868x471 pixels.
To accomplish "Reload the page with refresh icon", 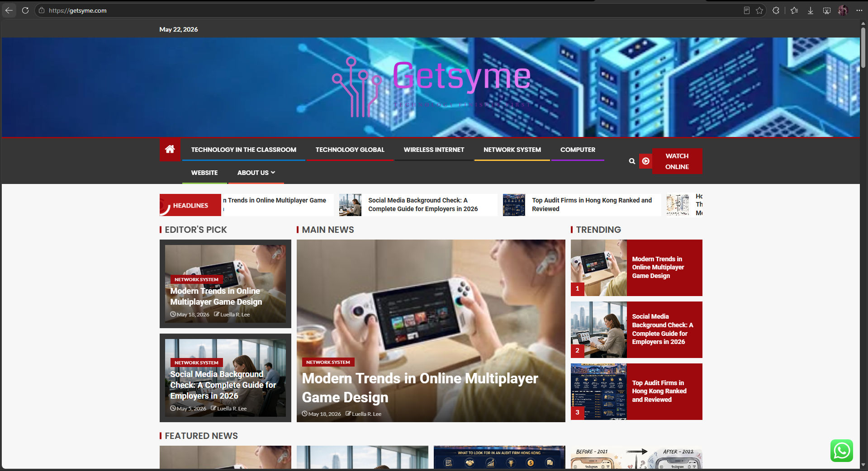I will coord(25,10).
